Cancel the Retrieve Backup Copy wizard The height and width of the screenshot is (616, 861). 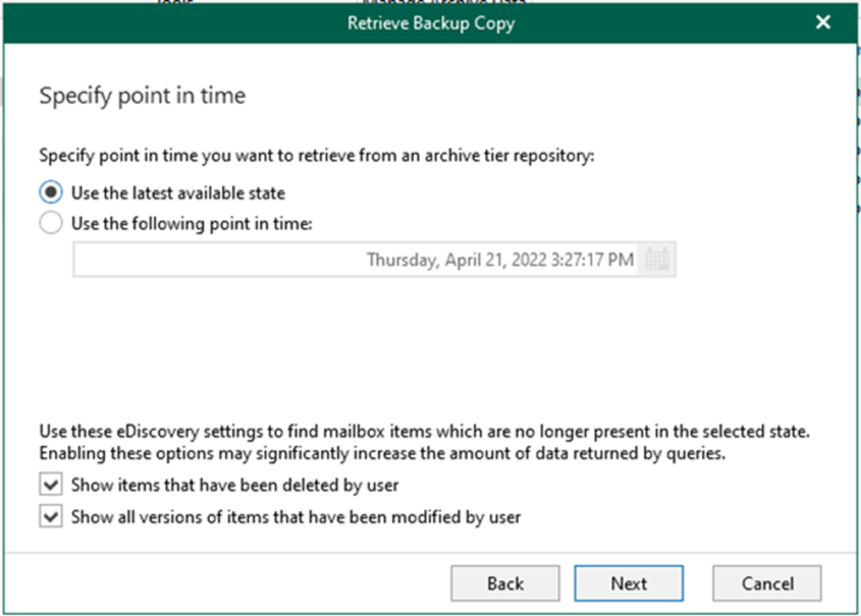pos(767,583)
